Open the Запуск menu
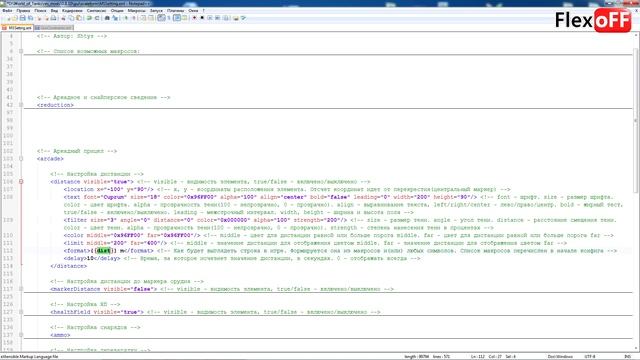 [x=156, y=11]
